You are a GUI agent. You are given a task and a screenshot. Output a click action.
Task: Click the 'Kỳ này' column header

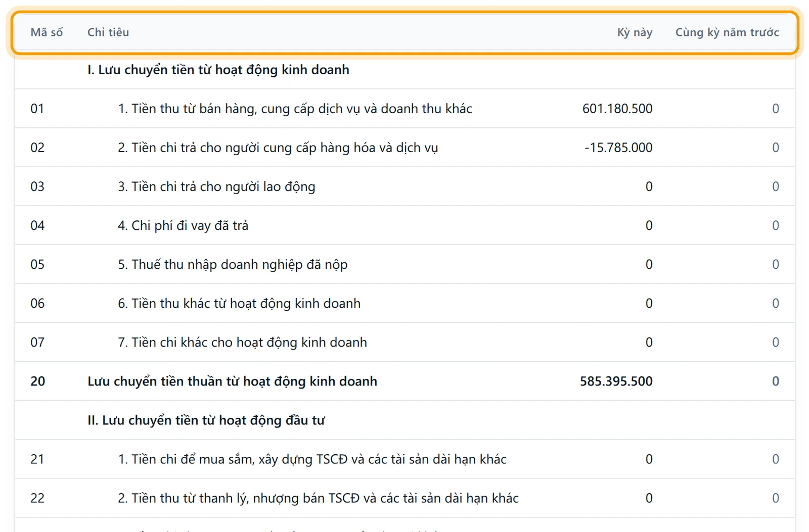click(x=635, y=32)
